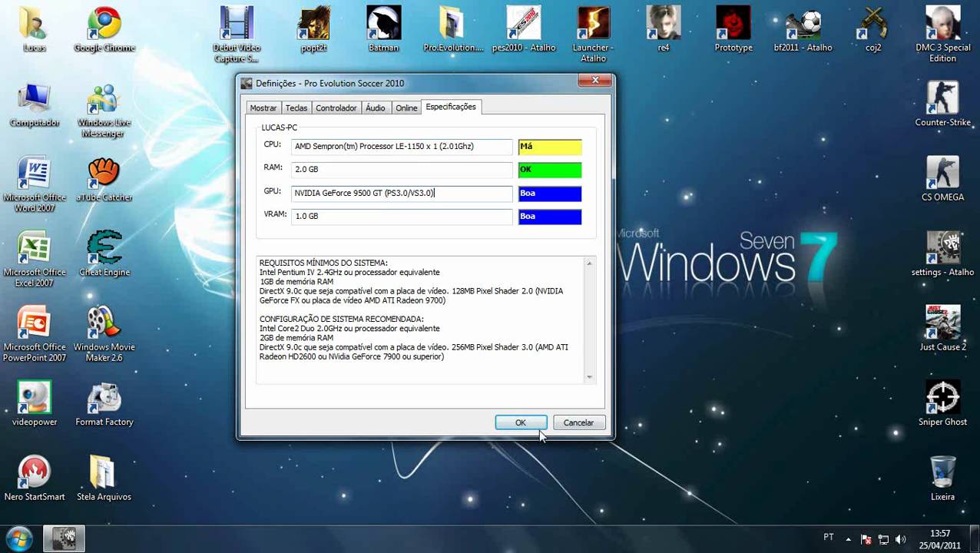Launch the Batman game shortcut
Image resolution: width=980 pixels, height=553 pixels.
(383, 29)
